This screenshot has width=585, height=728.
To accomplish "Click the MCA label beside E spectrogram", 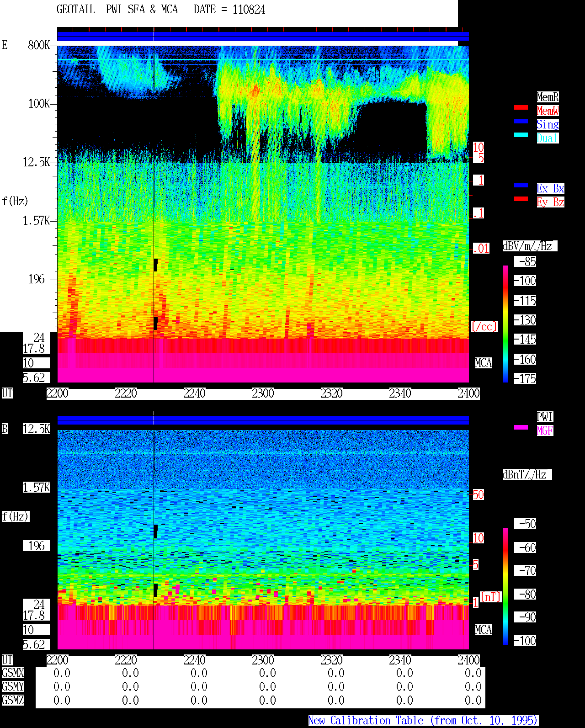I will point(484,363).
